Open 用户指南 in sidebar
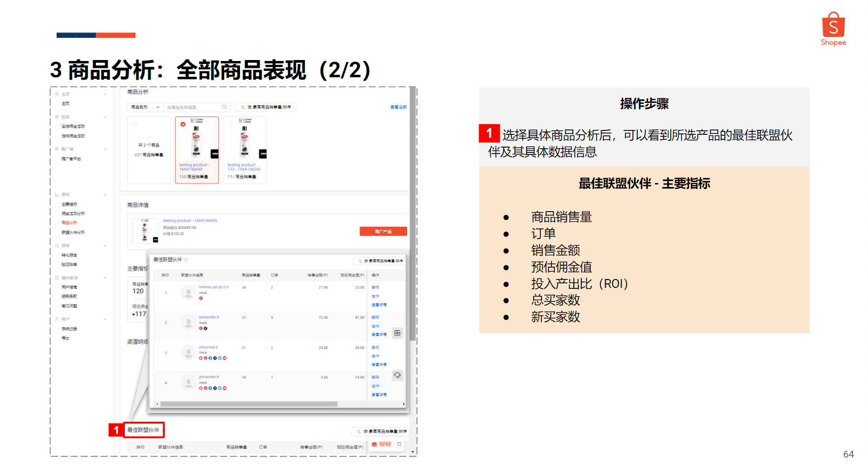868x465 pixels. (69, 287)
